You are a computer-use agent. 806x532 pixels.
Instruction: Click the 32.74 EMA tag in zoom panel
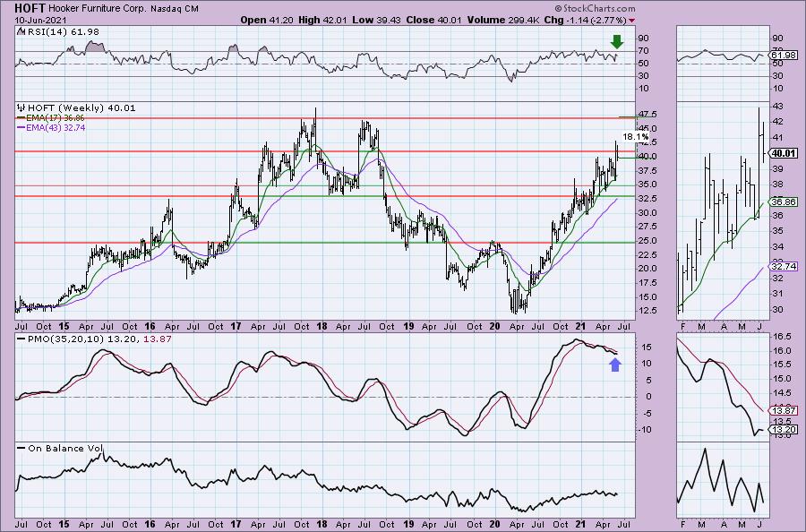[x=784, y=266]
